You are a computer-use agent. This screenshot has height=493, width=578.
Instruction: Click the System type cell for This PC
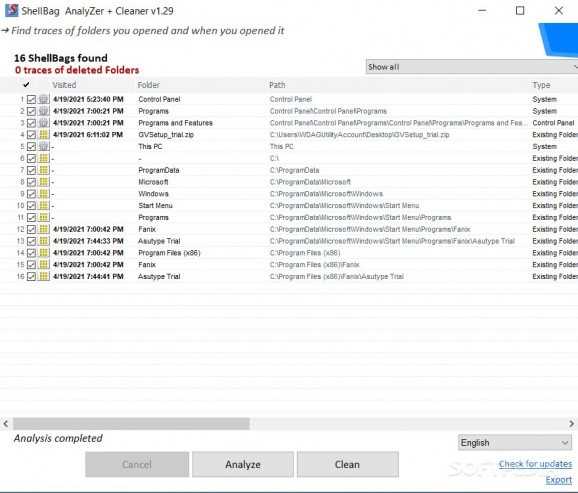point(544,146)
